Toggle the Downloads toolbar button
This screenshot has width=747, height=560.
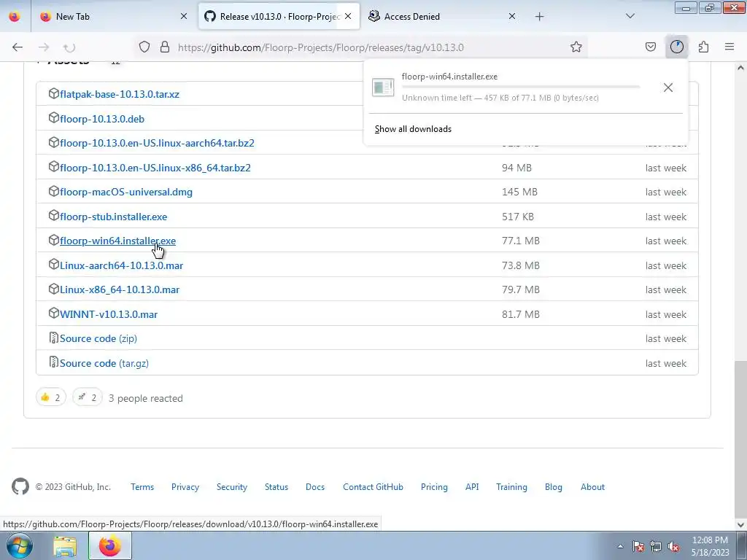pos(677,47)
